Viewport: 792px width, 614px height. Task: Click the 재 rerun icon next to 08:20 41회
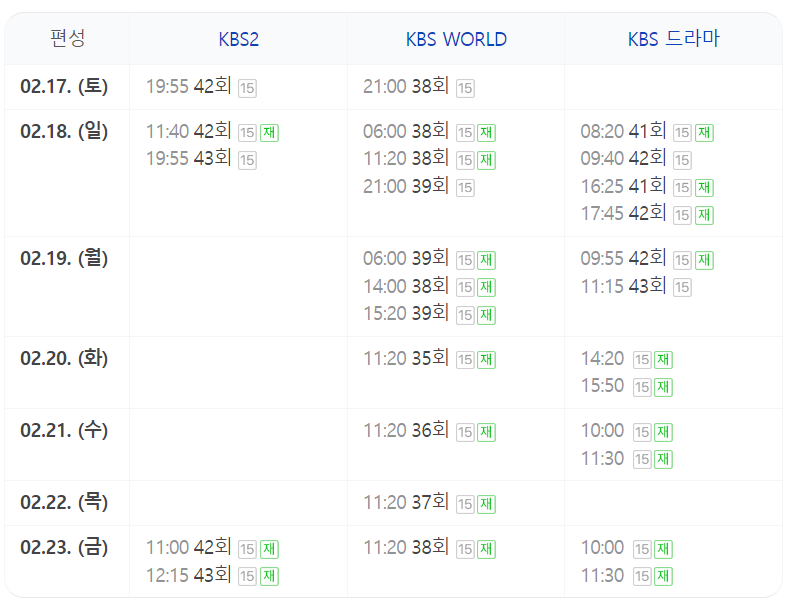[x=704, y=133]
